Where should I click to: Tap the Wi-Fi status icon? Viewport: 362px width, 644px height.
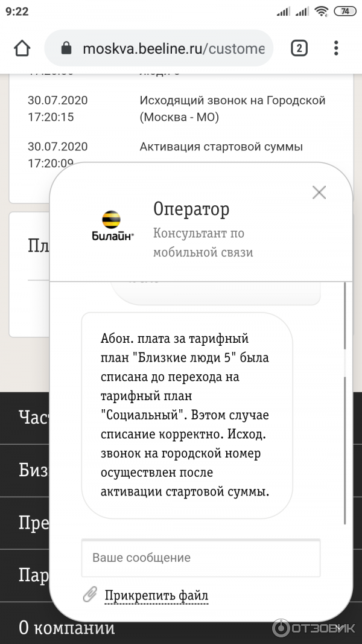tap(321, 11)
